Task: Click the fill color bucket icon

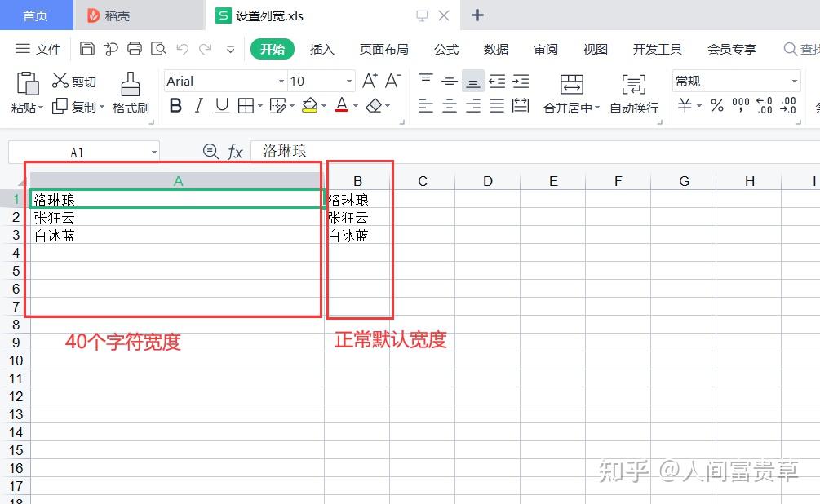Action: [311, 106]
